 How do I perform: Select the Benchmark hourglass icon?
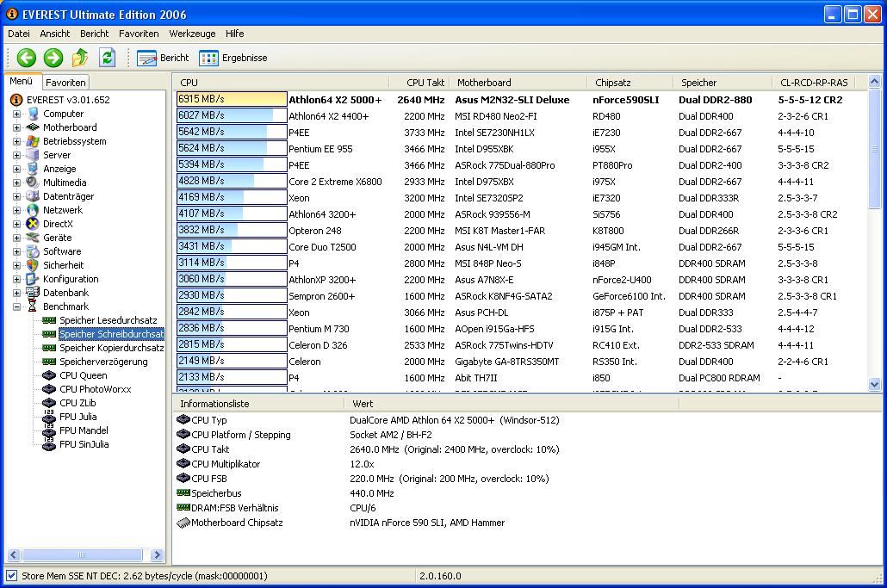coord(34,306)
